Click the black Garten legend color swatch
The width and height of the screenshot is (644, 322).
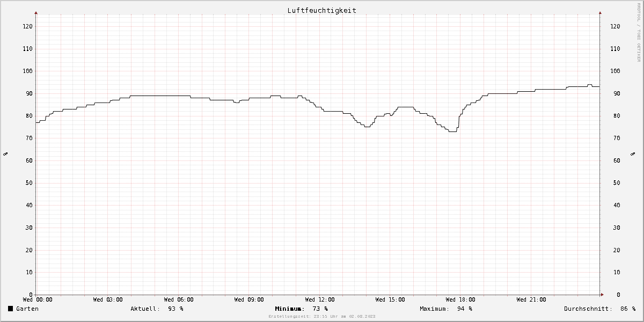10,309
